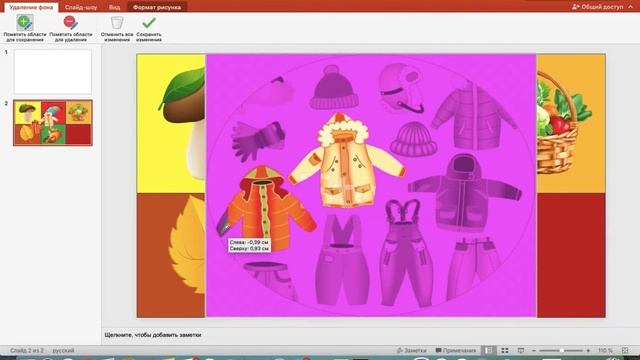Switch to Формат рисунка tab
The height and width of the screenshot is (360, 640).
coord(157,7)
